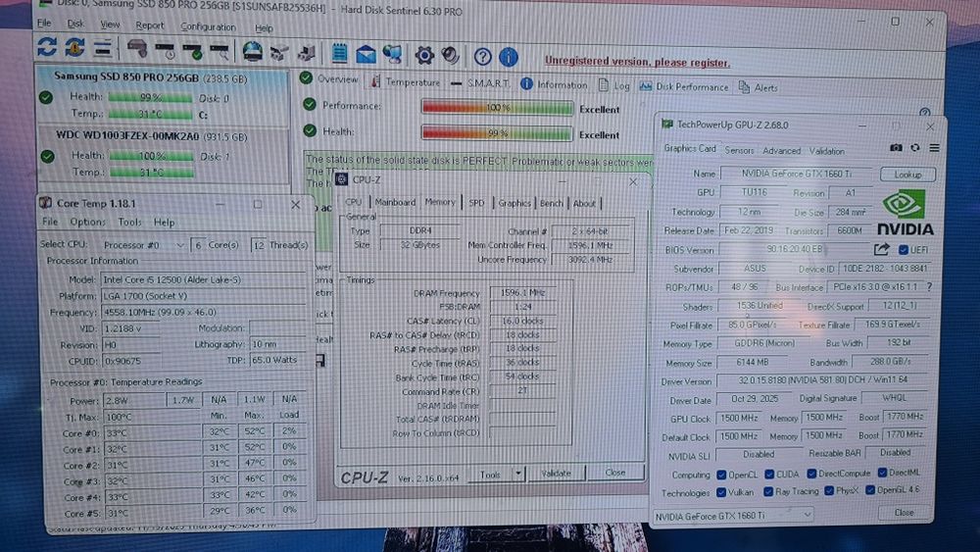Open the Select CPU Processor #0 dropdown
980x552 pixels.
tap(144, 245)
